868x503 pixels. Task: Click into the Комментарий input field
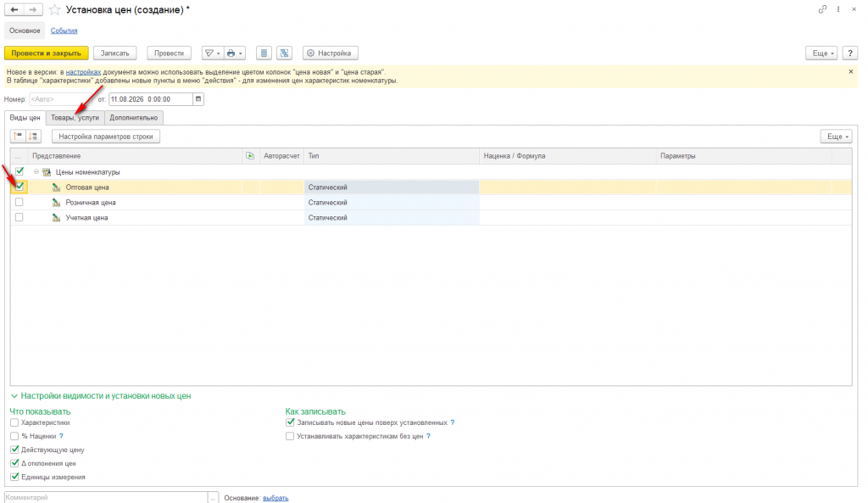click(x=106, y=497)
